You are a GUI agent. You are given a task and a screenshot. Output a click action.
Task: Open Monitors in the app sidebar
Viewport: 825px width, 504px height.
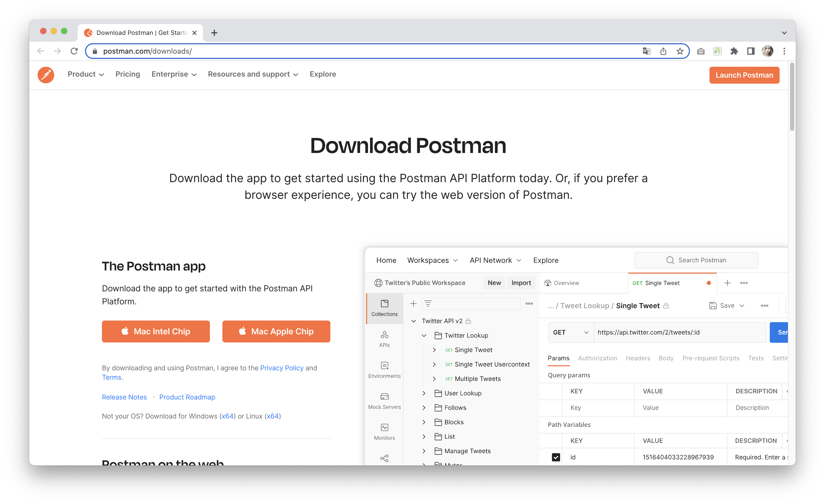click(384, 432)
